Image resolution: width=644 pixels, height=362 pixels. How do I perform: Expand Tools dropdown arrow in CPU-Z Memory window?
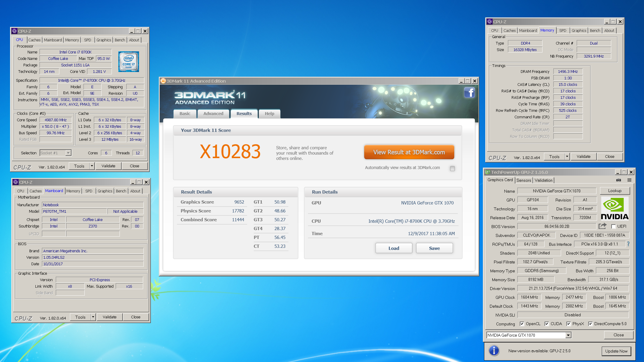tap(567, 157)
